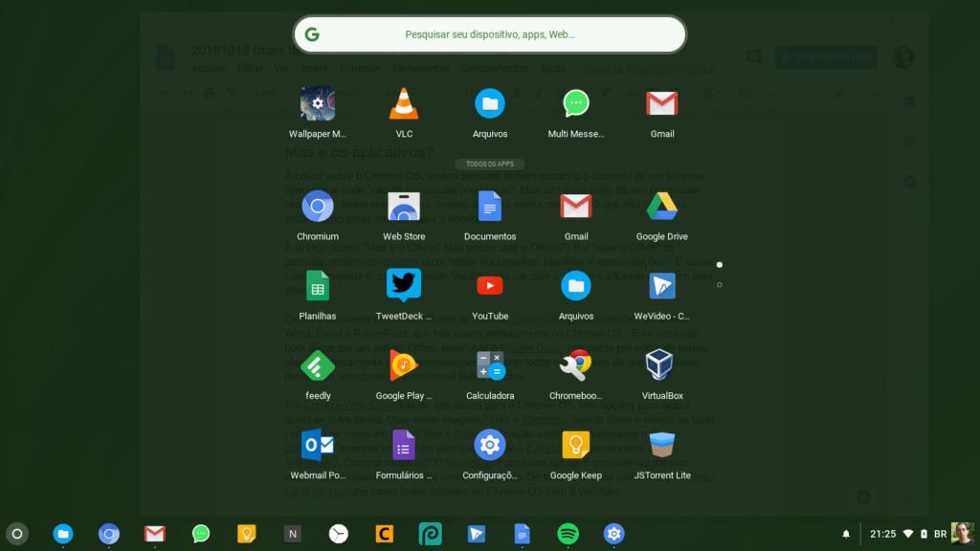This screenshot has width=980, height=551.
Task: Launch YouTube from the launcher grid
Action: (x=490, y=286)
